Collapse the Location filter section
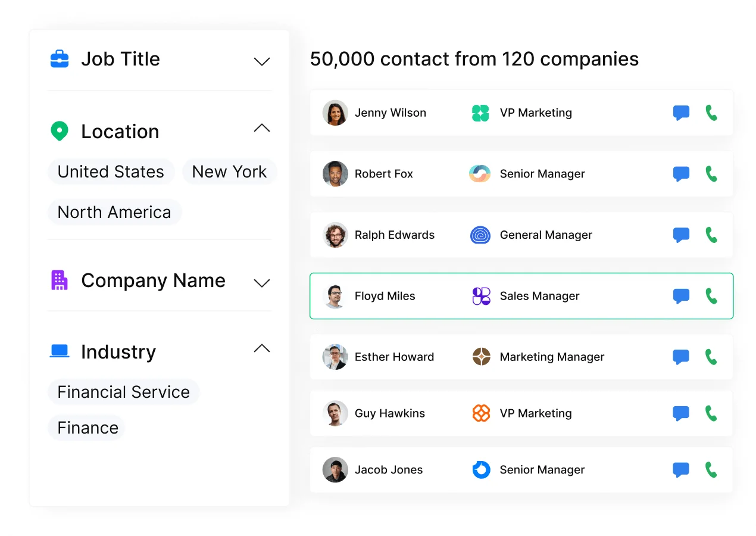The width and height of the screenshot is (756, 536). (x=261, y=127)
